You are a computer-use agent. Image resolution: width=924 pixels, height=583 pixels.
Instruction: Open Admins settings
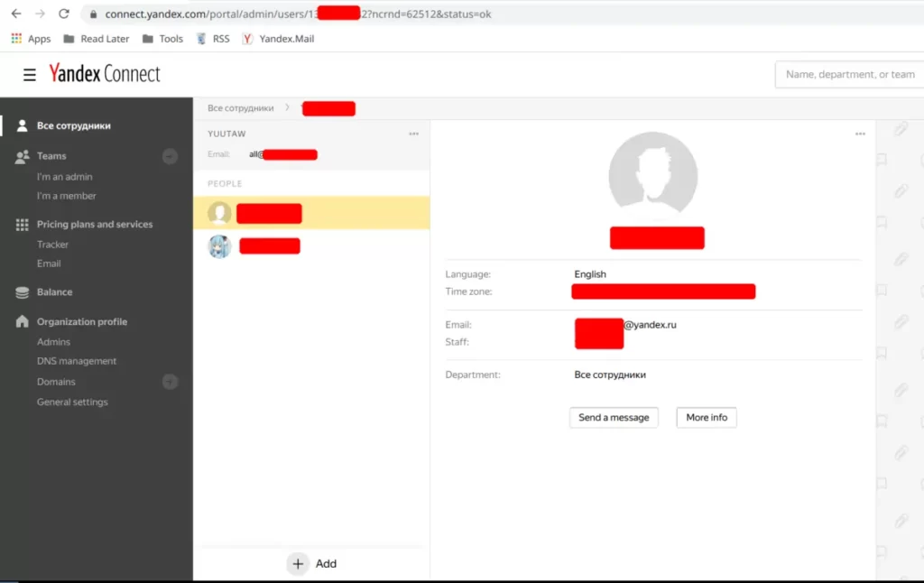(53, 342)
